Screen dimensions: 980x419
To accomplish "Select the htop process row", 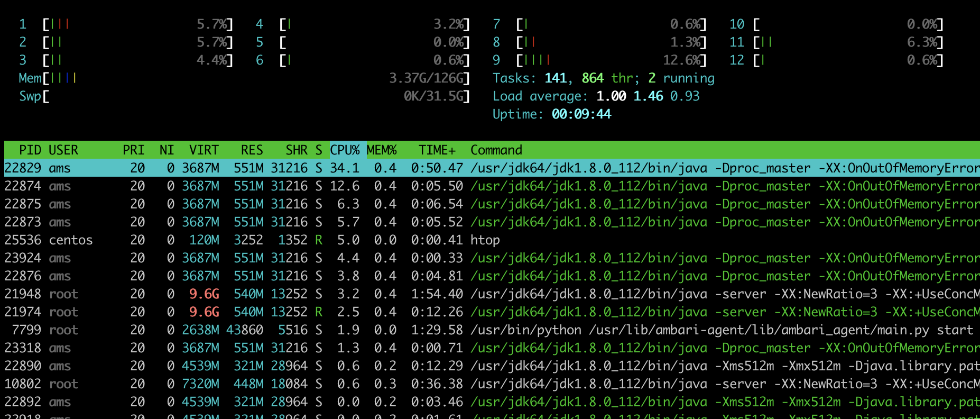I will click(490, 240).
